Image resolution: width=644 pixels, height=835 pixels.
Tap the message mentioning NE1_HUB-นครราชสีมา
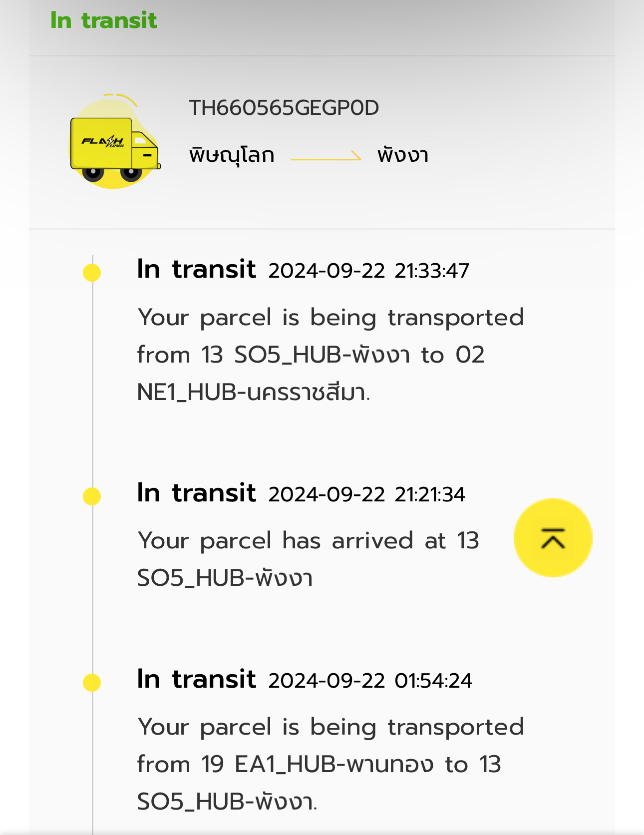pyautogui.click(x=330, y=355)
